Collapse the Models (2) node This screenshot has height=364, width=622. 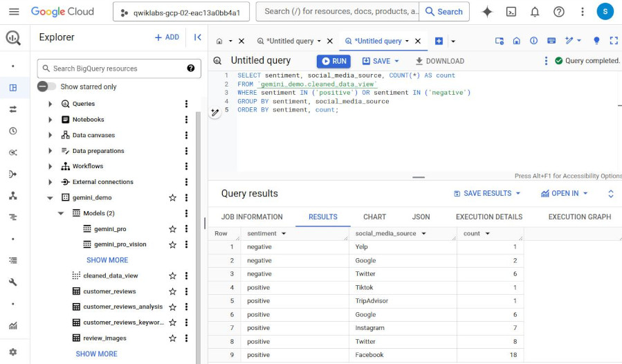61,213
